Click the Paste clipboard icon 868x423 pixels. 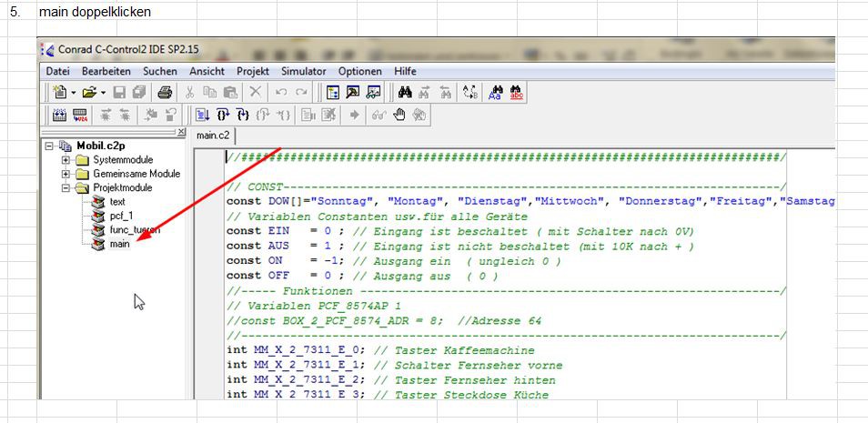(x=229, y=93)
